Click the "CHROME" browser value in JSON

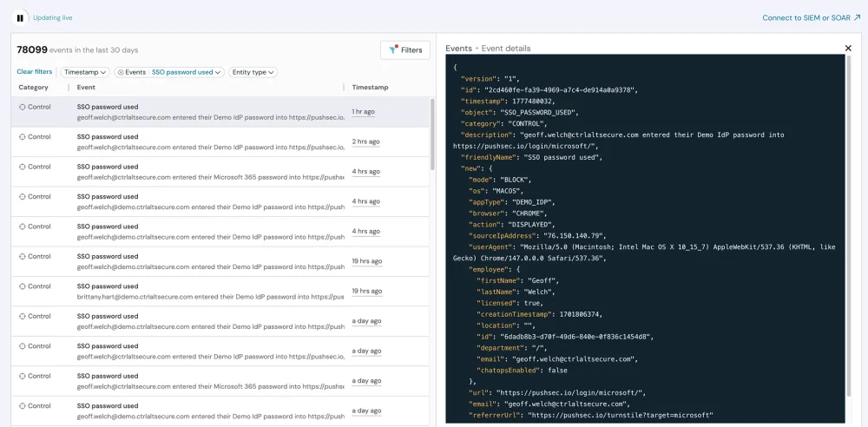pyautogui.click(x=528, y=213)
